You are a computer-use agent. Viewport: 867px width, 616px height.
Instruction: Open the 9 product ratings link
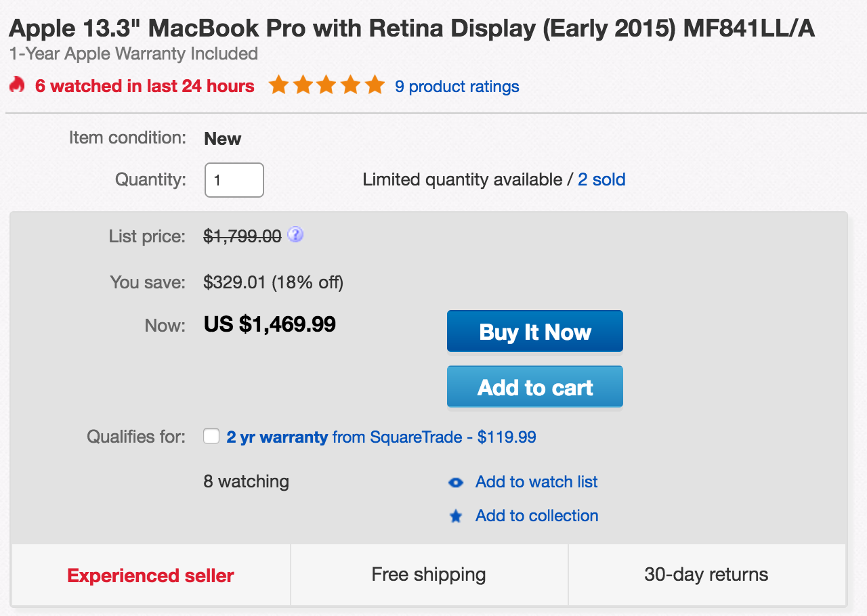(457, 87)
